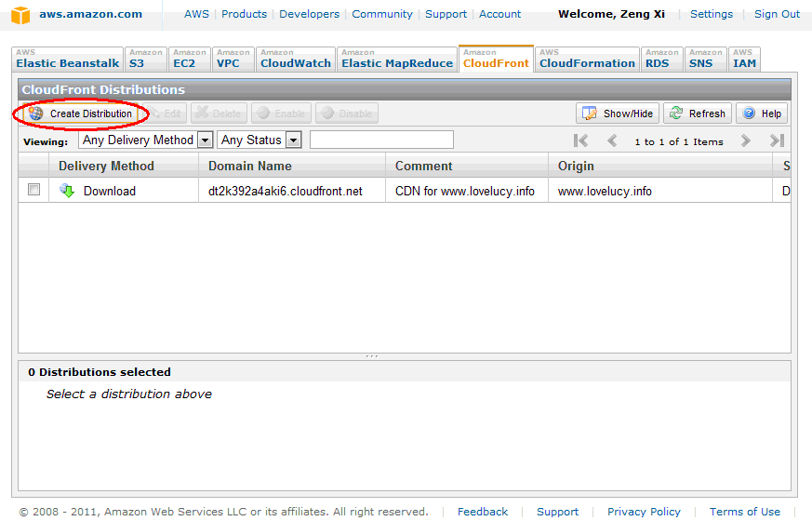Viewport: 812px width, 521px height.
Task: Click Create Distribution button
Action: pos(81,114)
